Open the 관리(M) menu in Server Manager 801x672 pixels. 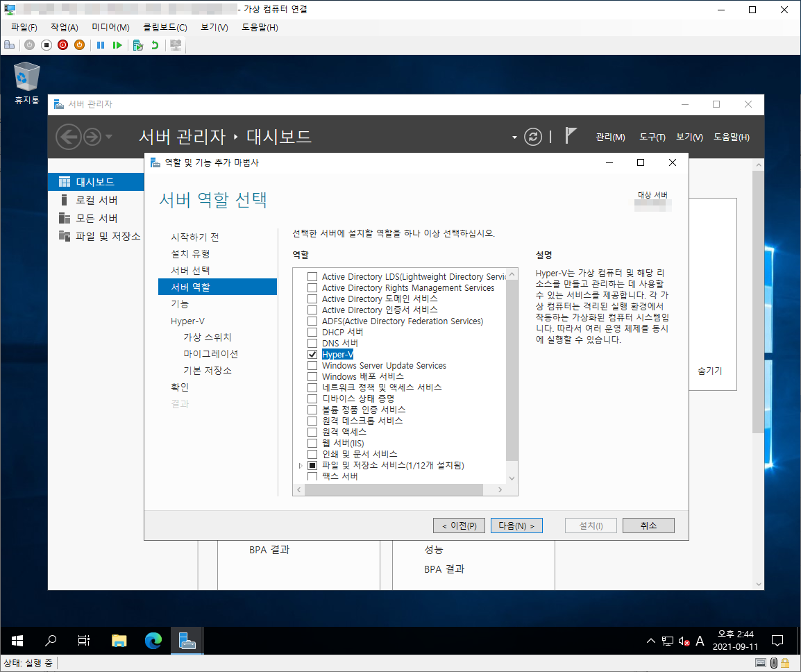coord(610,137)
